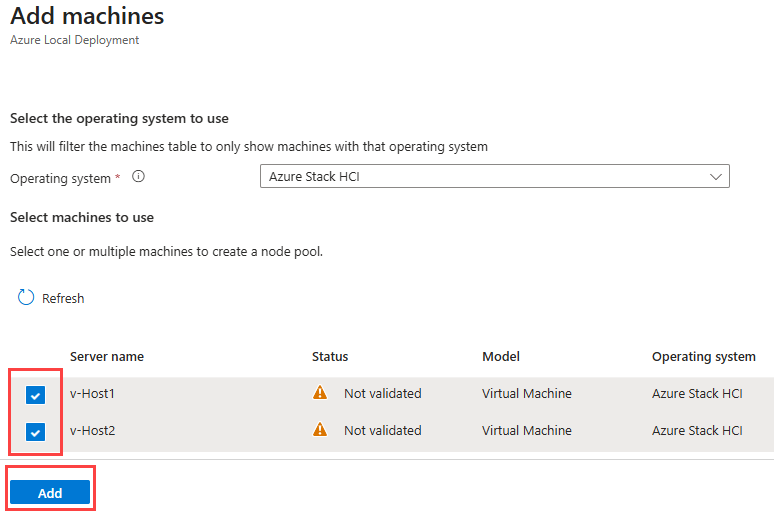This screenshot has width=774, height=518.
Task: Sort by Server name column header
Action: point(107,356)
